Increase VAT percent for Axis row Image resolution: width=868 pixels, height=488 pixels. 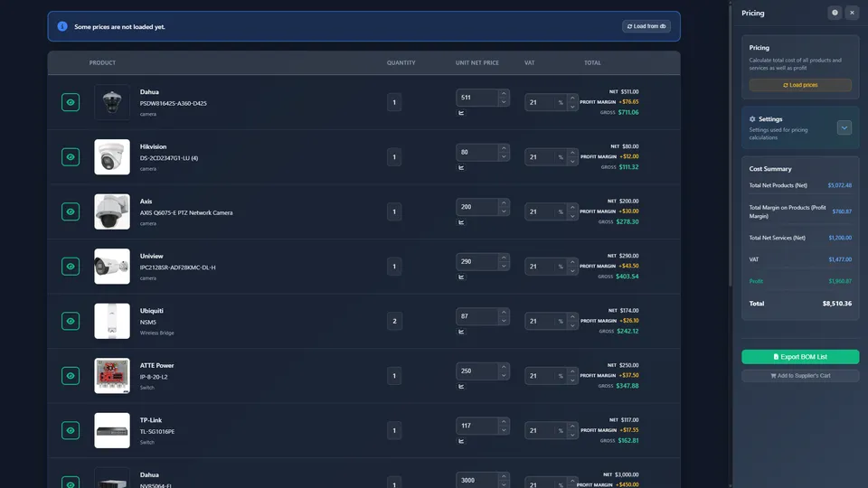pyautogui.click(x=572, y=208)
